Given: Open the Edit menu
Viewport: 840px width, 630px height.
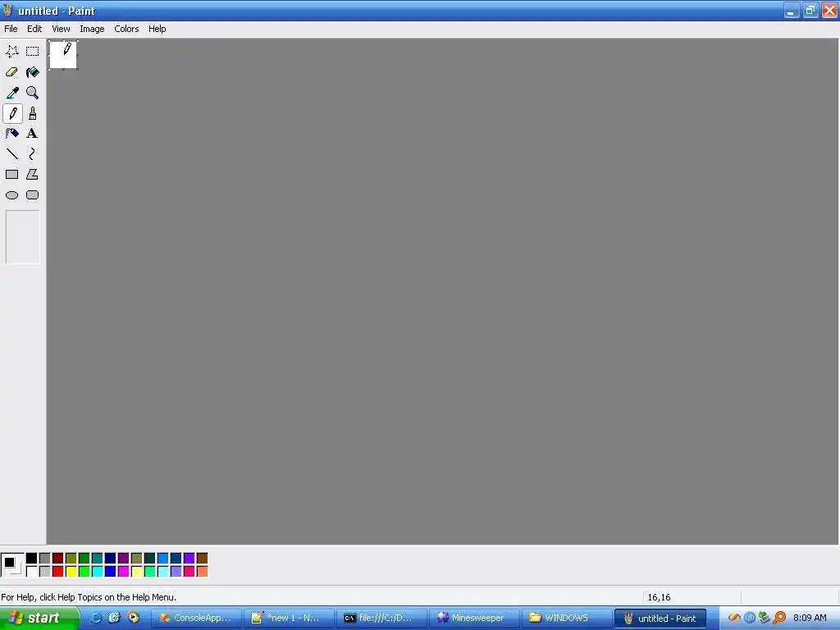Looking at the screenshot, I should [x=34, y=29].
